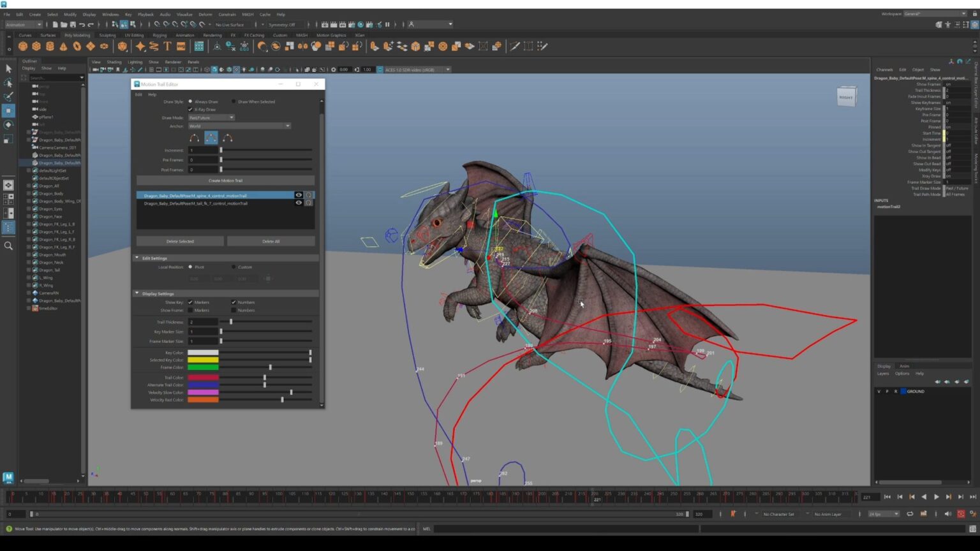Click the Create Motion Trail button

coord(225,180)
